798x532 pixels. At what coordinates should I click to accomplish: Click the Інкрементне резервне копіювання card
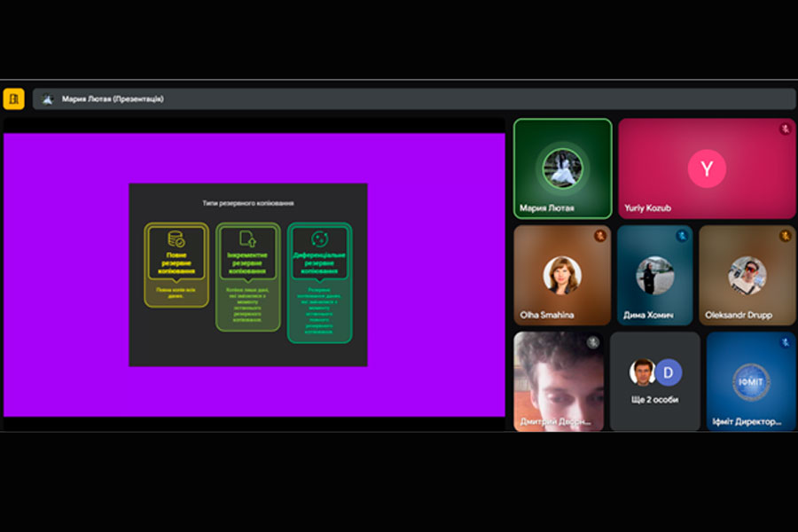point(248,277)
